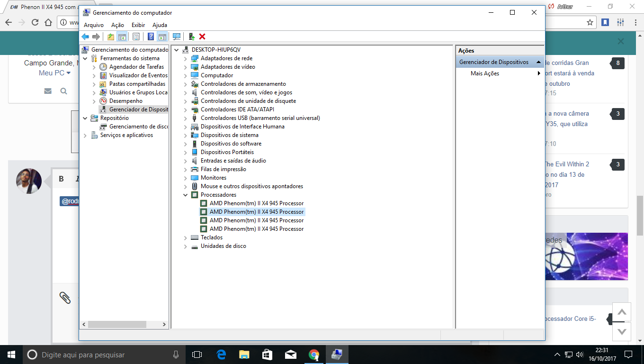Toggle Show/Hide Console Tree toolbar button
Viewport: 644px width, 364px height.
[x=122, y=36]
